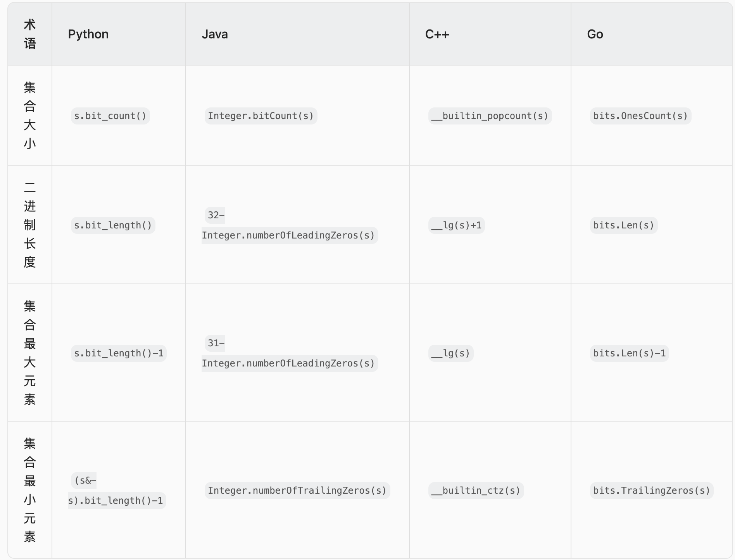Click the Integer.numberOfTrailingZeros(s) code snippet
Image resolution: width=735 pixels, height=560 pixels.
pos(297,491)
